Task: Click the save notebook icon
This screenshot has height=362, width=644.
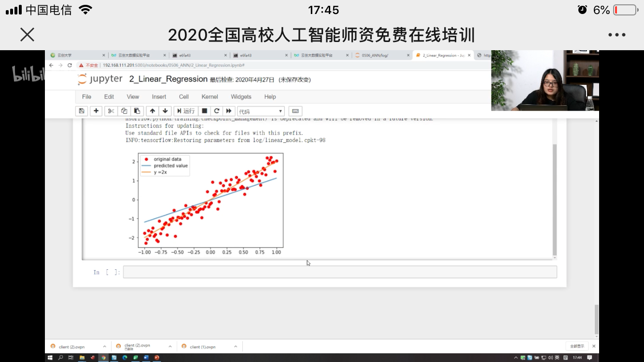Action: click(82, 111)
